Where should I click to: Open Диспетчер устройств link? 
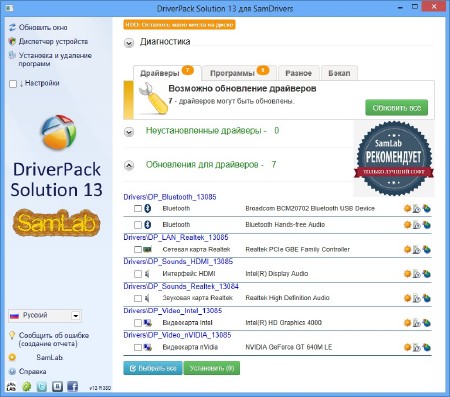[x=53, y=41]
